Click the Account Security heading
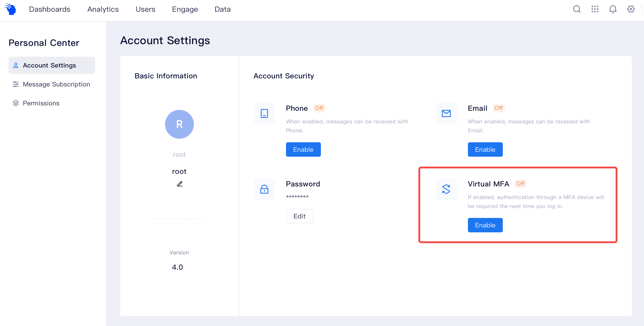Screen dimensions: 644x326 pos(284,76)
